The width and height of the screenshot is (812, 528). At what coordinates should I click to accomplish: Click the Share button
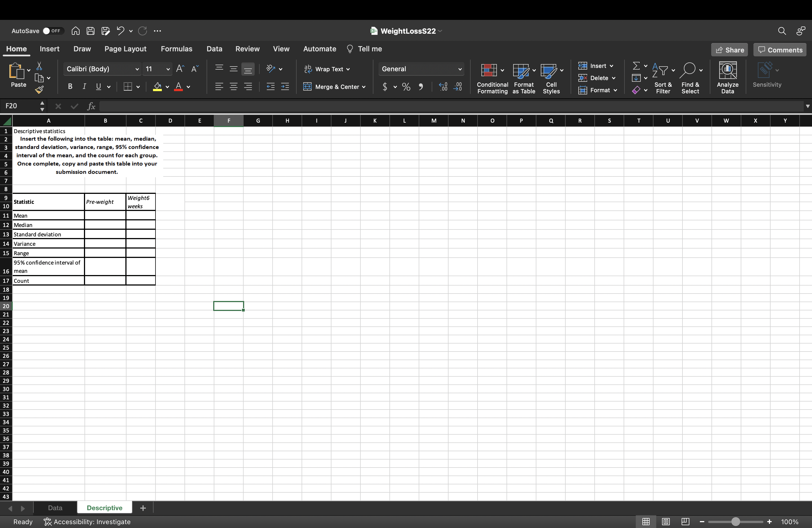click(729, 50)
